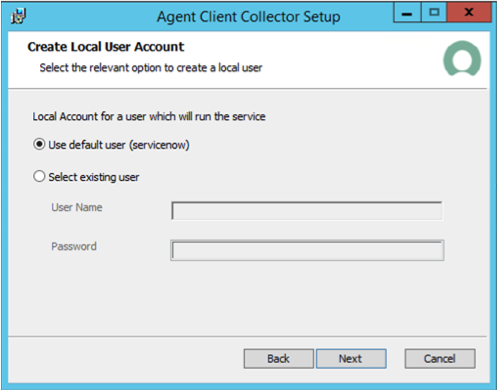The height and width of the screenshot is (390, 497).
Task: Go back with the Back button
Action: point(279,359)
